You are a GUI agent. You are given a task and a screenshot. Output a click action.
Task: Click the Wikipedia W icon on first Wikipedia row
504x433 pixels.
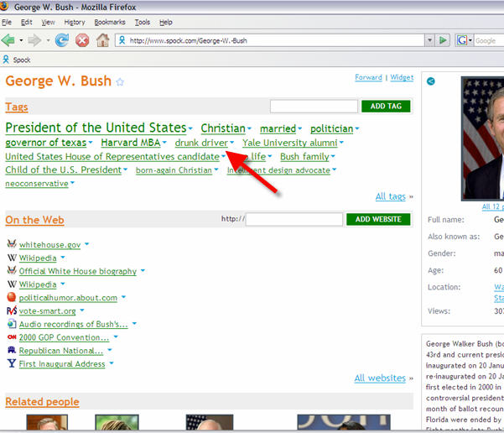click(12, 258)
